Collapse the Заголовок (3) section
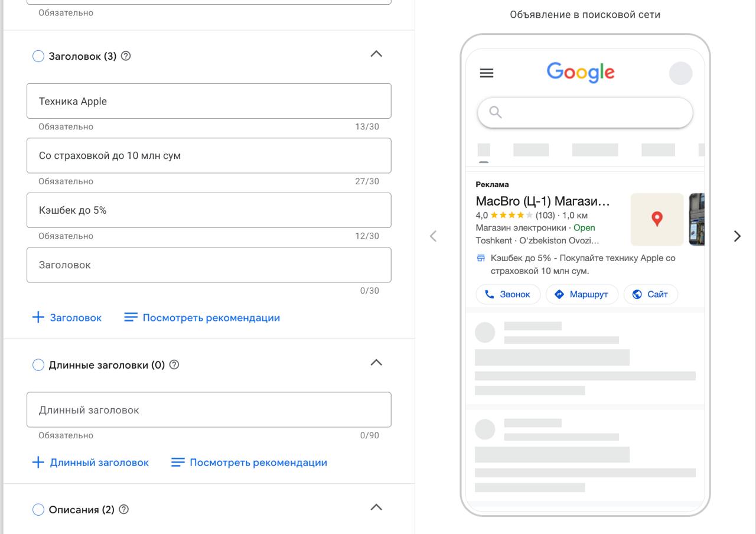Image resolution: width=756 pixels, height=534 pixels. click(376, 54)
